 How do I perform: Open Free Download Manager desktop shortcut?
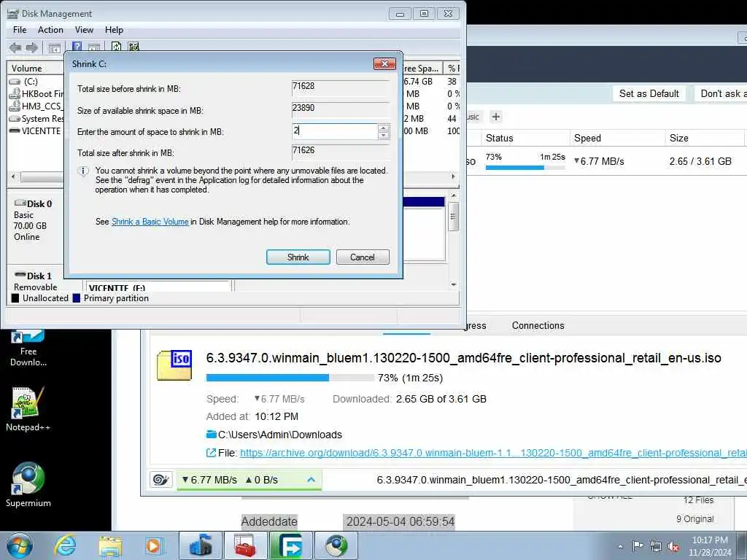[28, 349]
